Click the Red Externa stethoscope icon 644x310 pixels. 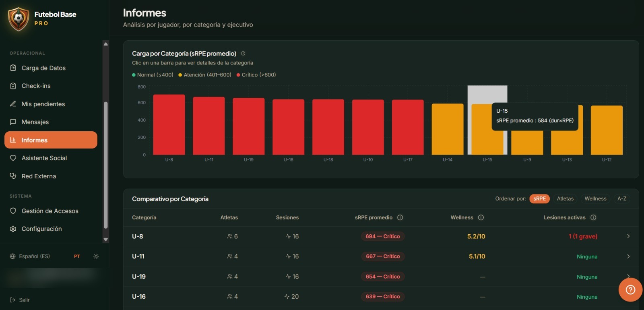tap(13, 176)
